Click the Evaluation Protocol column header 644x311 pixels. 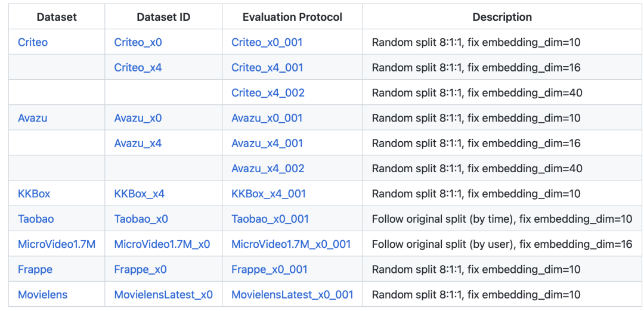292,17
